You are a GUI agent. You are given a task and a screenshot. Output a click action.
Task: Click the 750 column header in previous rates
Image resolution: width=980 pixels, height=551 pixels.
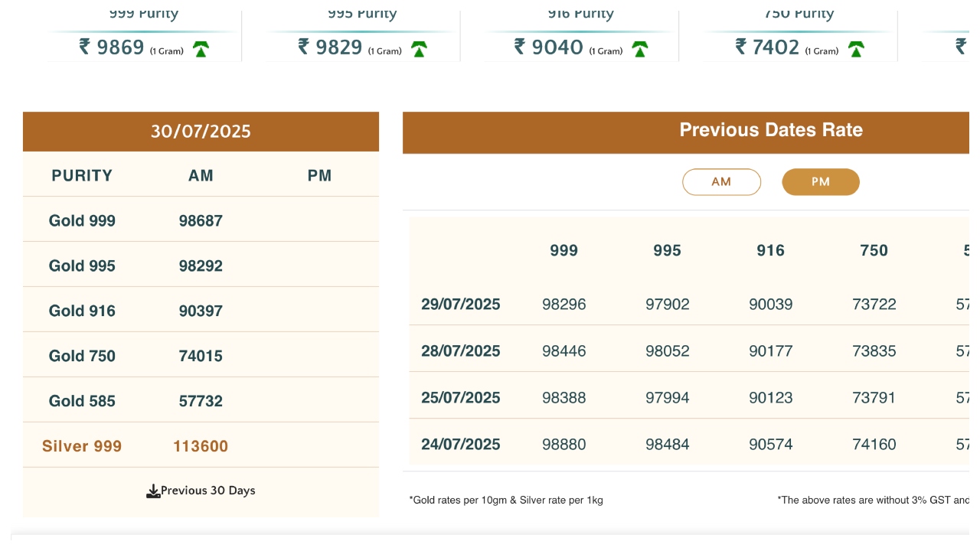pos(874,251)
